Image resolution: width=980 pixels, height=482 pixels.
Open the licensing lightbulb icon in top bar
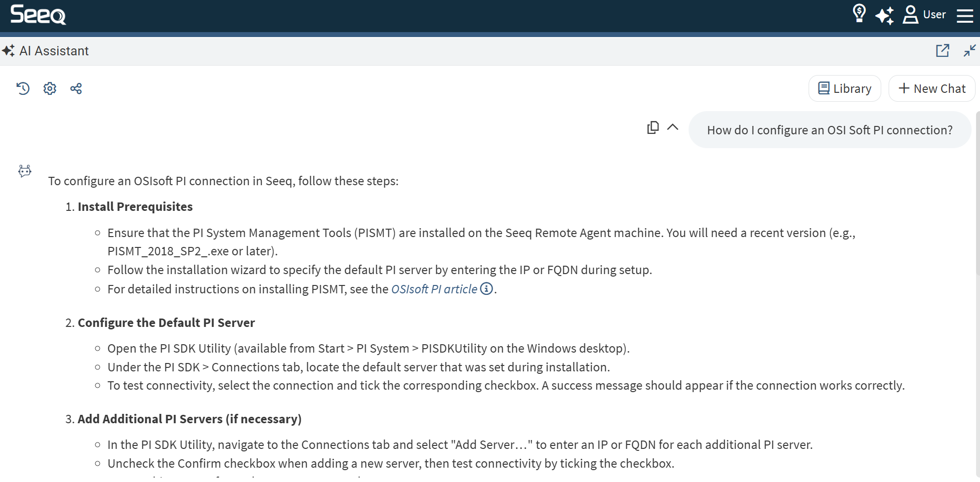[x=858, y=14]
